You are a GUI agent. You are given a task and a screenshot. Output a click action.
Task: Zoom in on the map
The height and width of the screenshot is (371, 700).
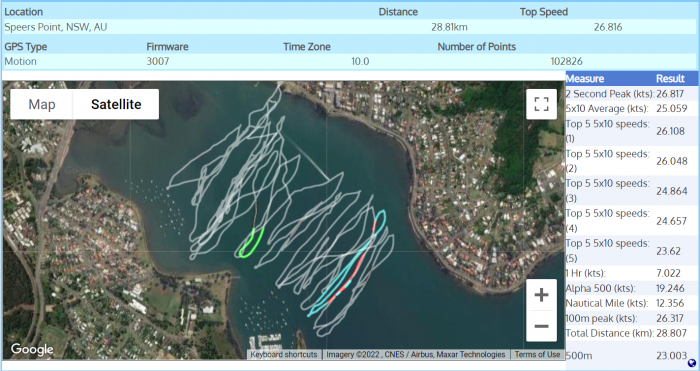[x=541, y=295]
